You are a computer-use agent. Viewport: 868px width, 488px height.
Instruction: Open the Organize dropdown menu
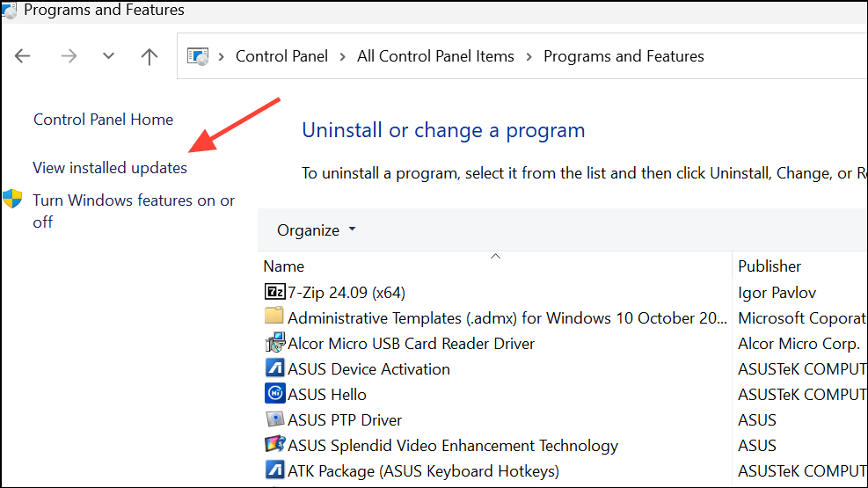(316, 230)
